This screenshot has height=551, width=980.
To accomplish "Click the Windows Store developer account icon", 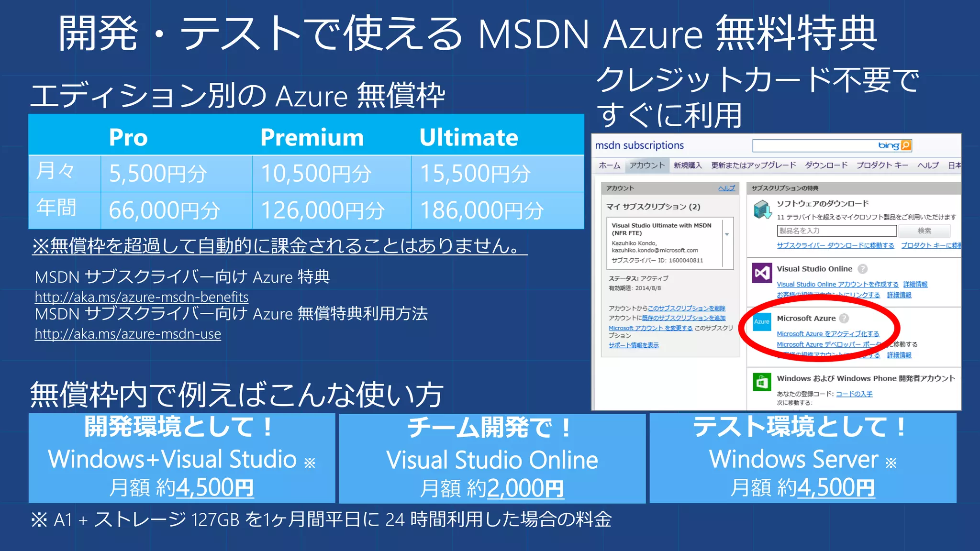I will tap(762, 382).
